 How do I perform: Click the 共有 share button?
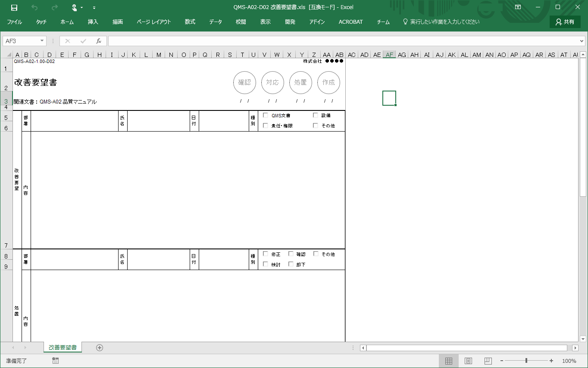point(565,22)
